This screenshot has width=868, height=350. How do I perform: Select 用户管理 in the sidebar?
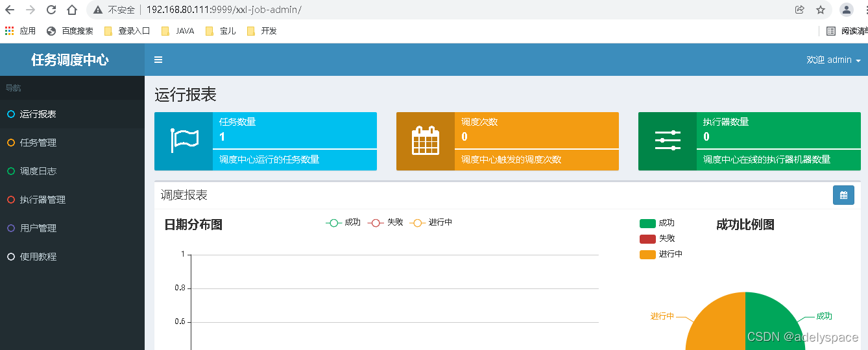tap(72, 228)
